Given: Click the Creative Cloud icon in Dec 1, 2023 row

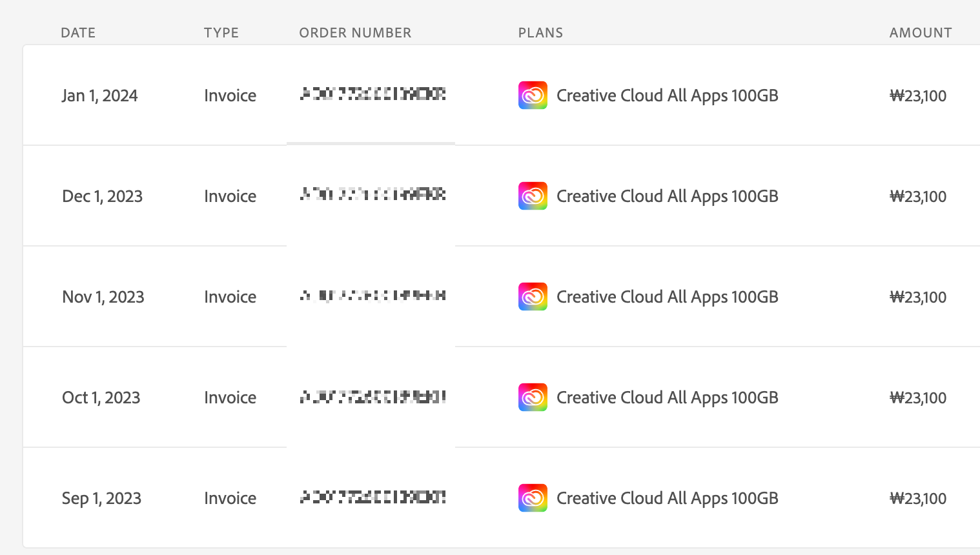Looking at the screenshot, I should pos(533,196).
